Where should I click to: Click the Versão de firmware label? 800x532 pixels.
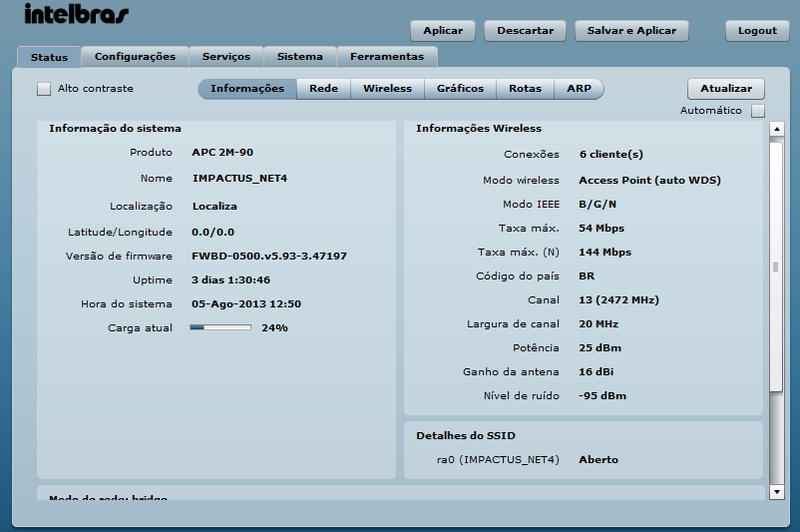pos(119,256)
